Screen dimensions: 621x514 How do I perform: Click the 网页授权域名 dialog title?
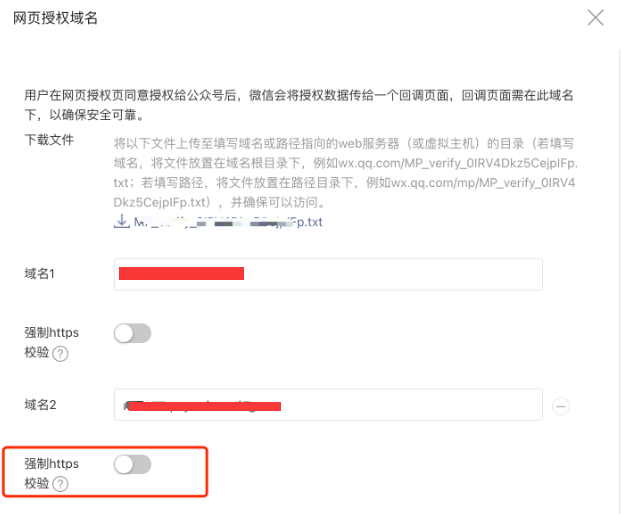[55, 18]
